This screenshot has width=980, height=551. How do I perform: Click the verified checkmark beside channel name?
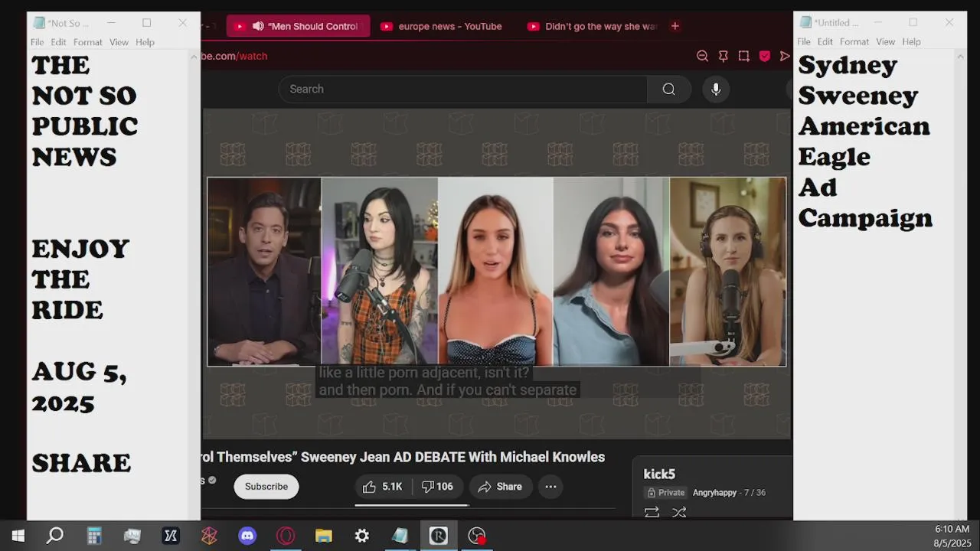[x=212, y=481]
